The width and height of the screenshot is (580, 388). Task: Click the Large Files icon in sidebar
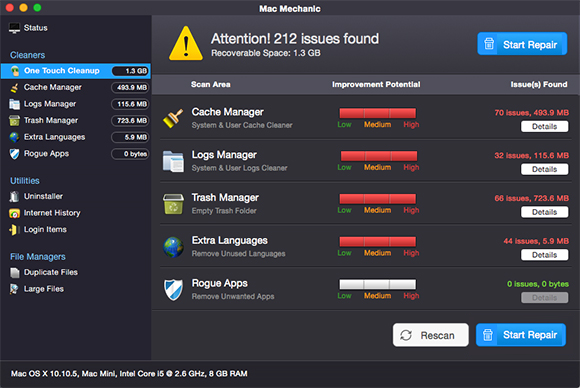[14, 289]
